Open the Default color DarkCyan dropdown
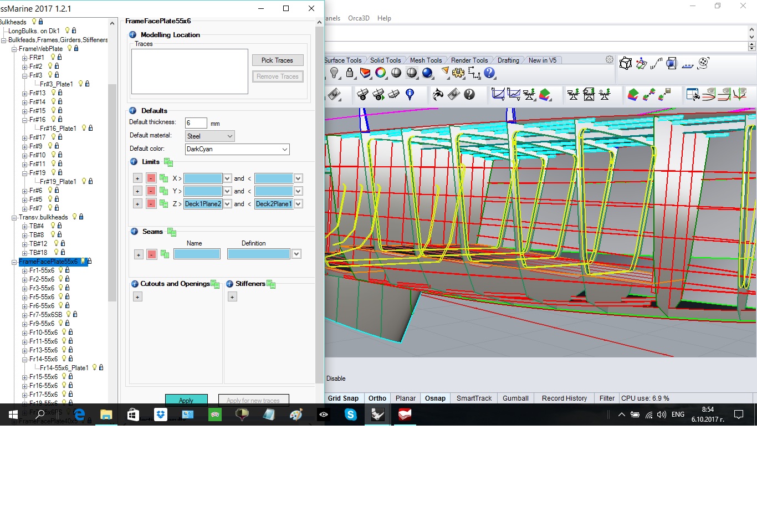This screenshot has height=532, width=757. tap(237, 149)
